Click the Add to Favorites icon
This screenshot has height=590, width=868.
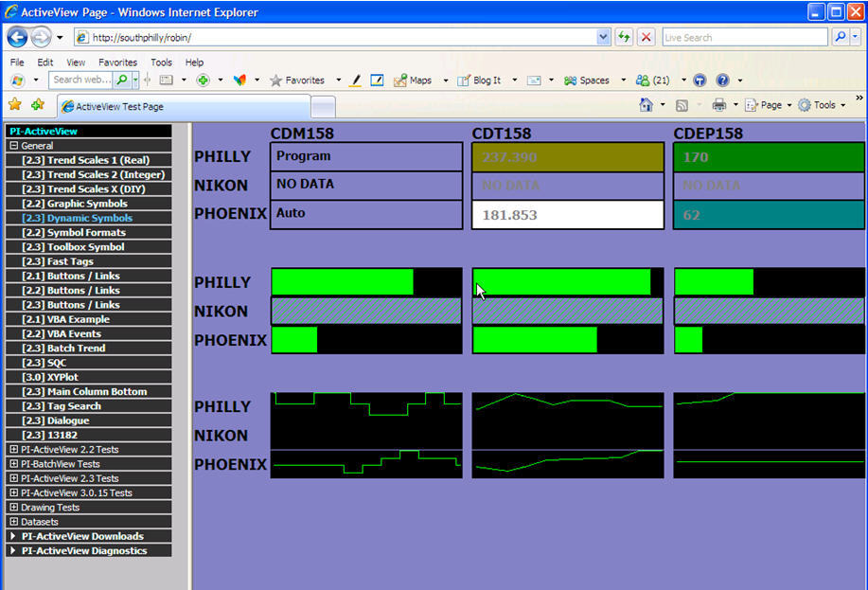pos(38,105)
